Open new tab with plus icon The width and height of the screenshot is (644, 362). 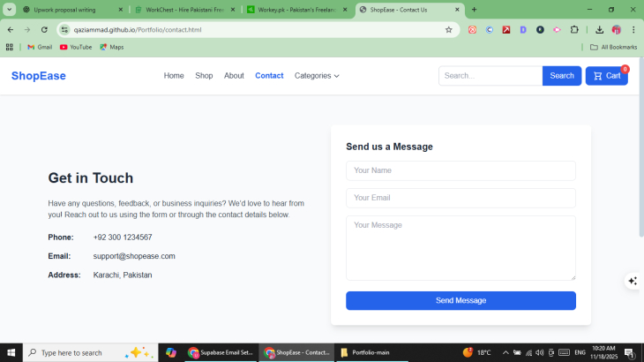(474, 10)
